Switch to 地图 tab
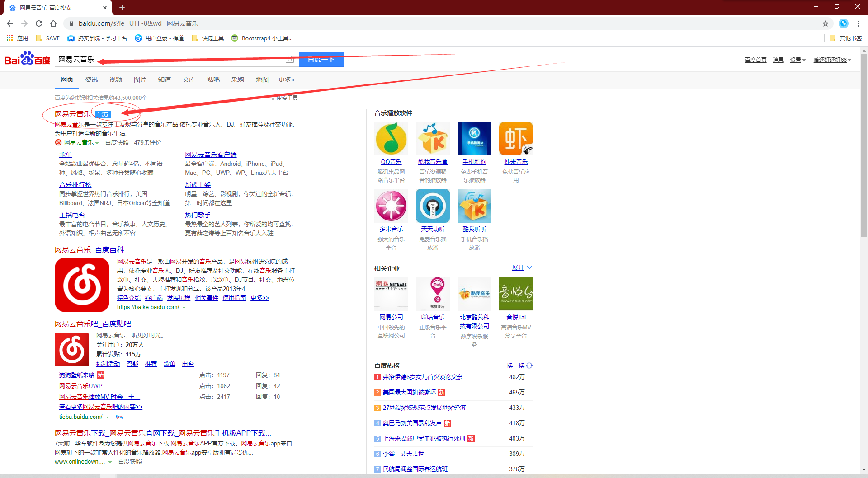Image resolution: width=868 pixels, height=478 pixels. point(262,80)
